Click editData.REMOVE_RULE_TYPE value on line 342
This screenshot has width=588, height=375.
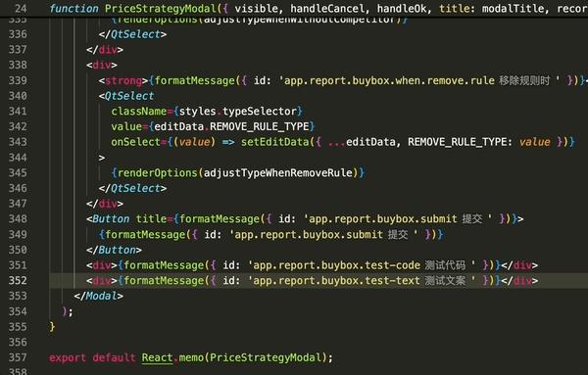(x=231, y=126)
